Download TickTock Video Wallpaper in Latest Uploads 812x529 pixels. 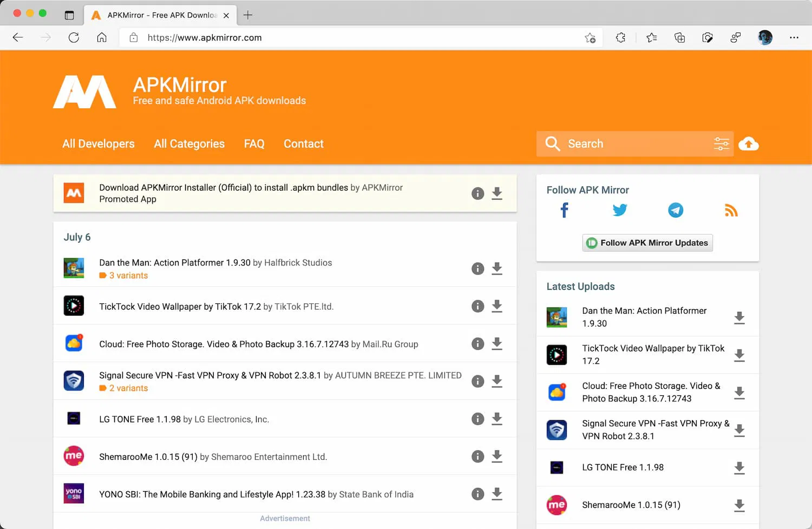[x=739, y=355]
